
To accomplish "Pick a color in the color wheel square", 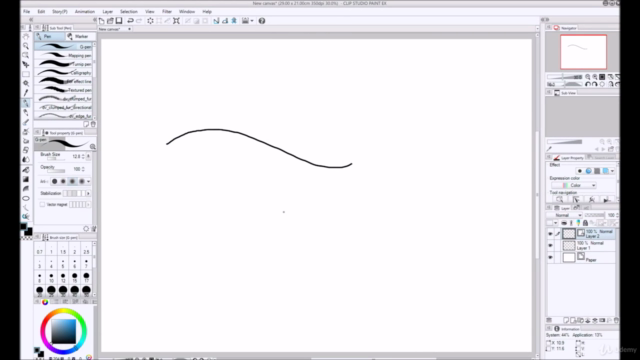I will [63, 331].
